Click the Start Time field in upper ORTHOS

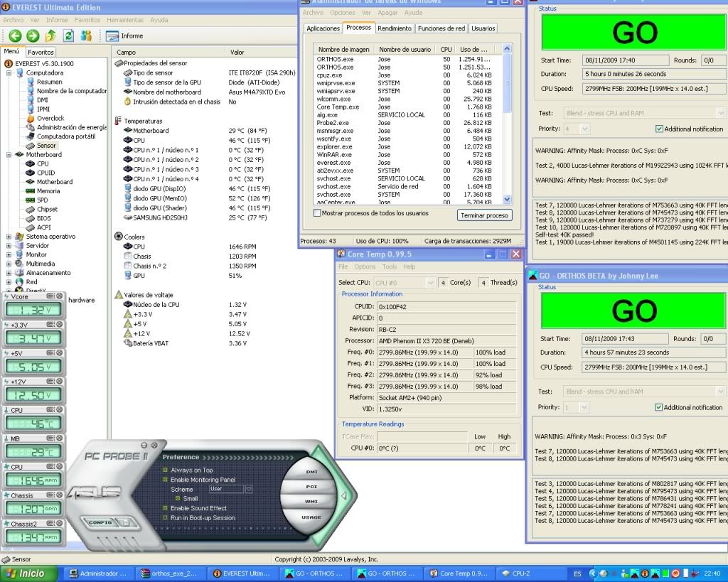(x=626, y=60)
